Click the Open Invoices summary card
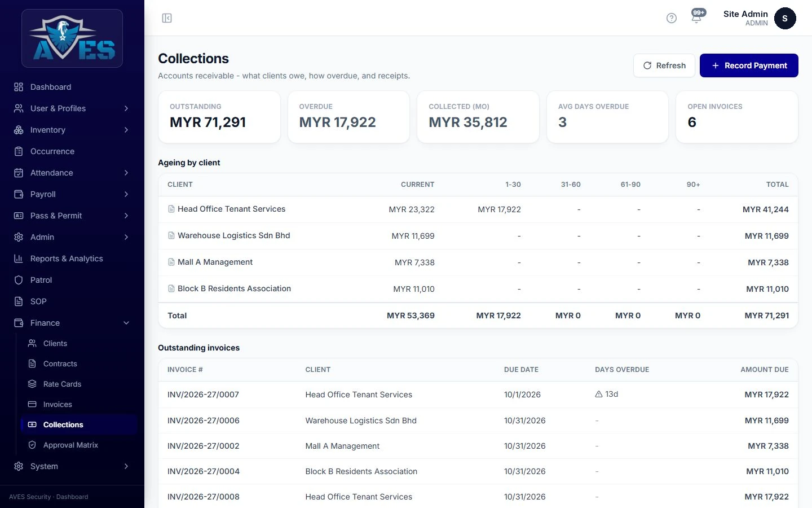The height and width of the screenshot is (508, 812). [x=737, y=117]
